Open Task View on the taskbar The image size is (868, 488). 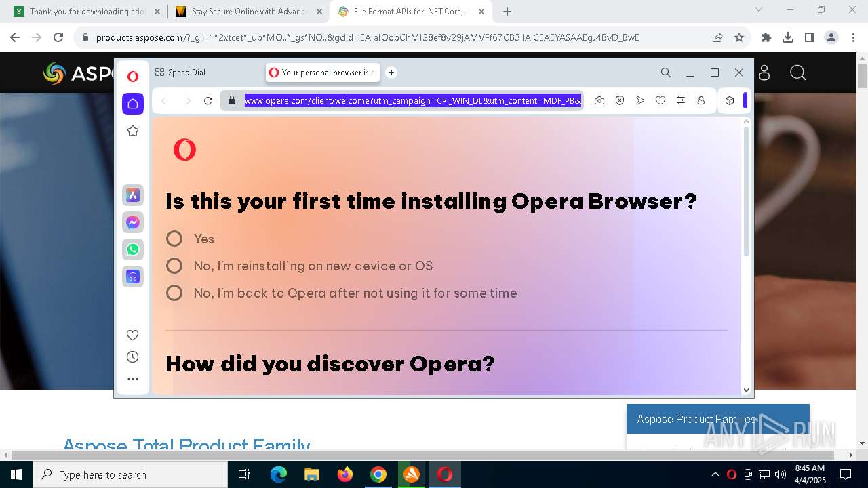244,474
